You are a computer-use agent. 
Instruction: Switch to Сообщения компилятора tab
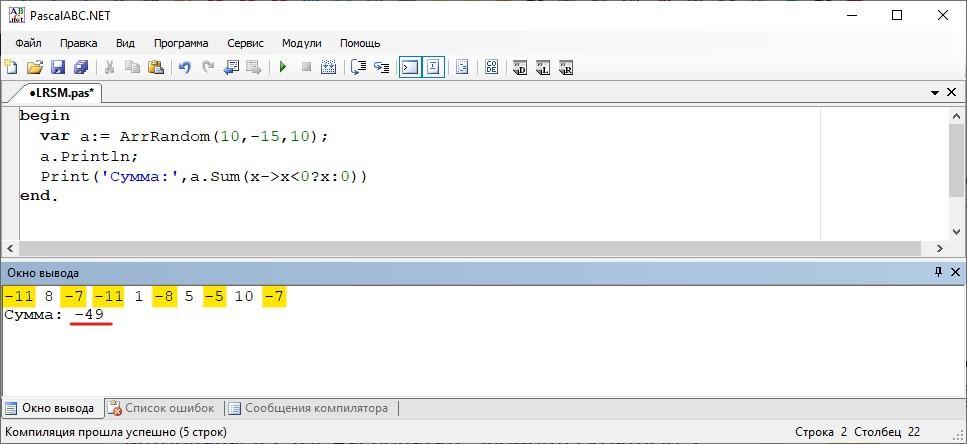tap(308, 408)
